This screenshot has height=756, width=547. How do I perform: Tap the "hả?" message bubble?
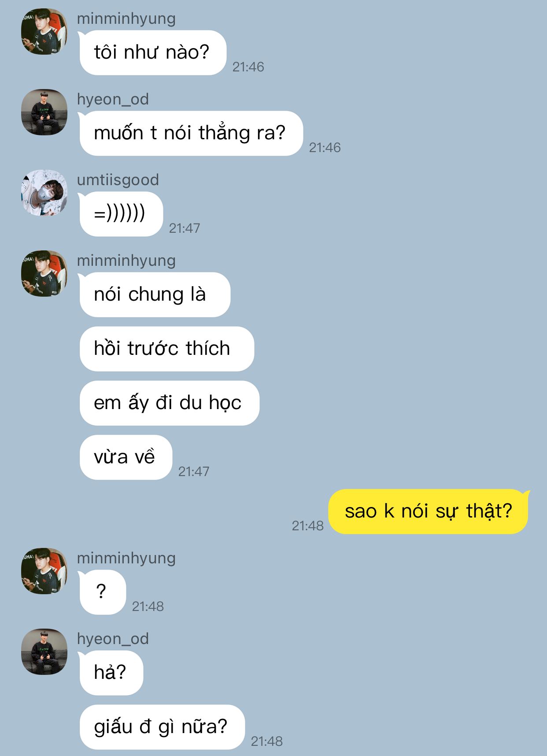[111, 673]
